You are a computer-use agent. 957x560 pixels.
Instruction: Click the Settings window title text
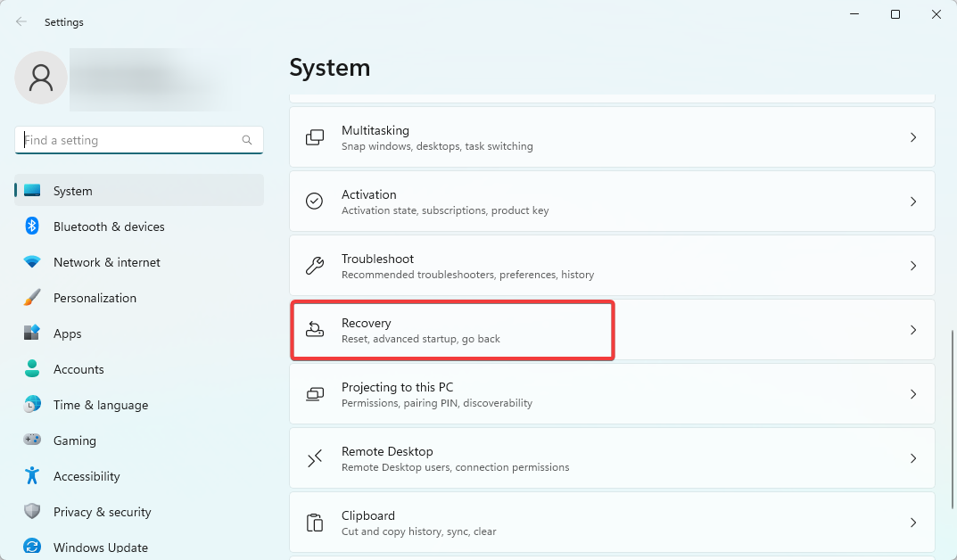click(x=64, y=22)
